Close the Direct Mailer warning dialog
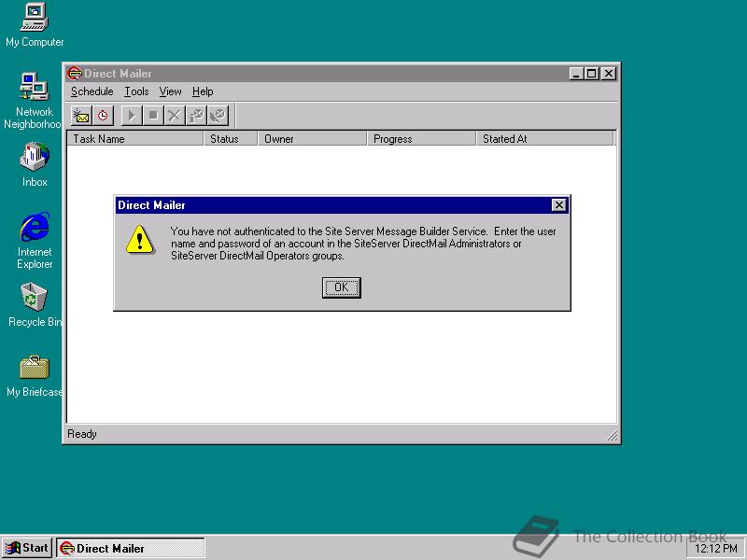Image resolution: width=747 pixels, height=560 pixels. [x=558, y=204]
